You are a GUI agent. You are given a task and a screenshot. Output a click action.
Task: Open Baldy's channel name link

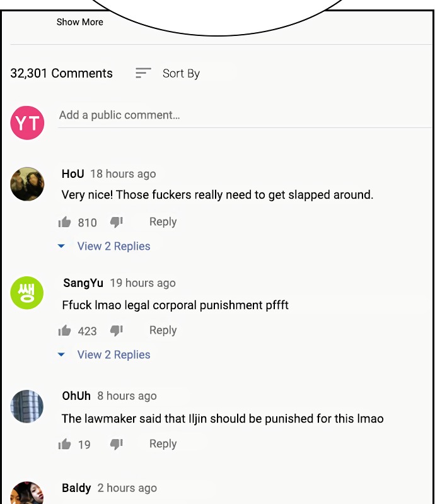(x=76, y=488)
